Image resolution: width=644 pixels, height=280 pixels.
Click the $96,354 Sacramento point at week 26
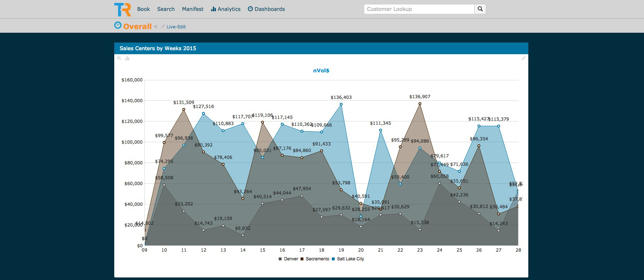coord(479,146)
